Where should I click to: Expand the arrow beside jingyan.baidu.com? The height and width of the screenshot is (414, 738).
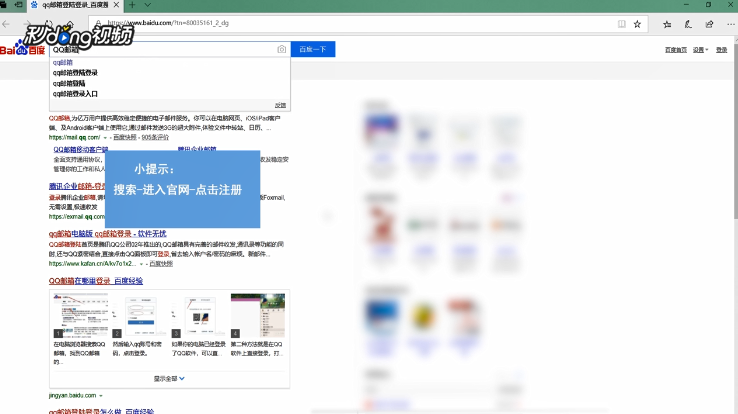pos(101,396)
